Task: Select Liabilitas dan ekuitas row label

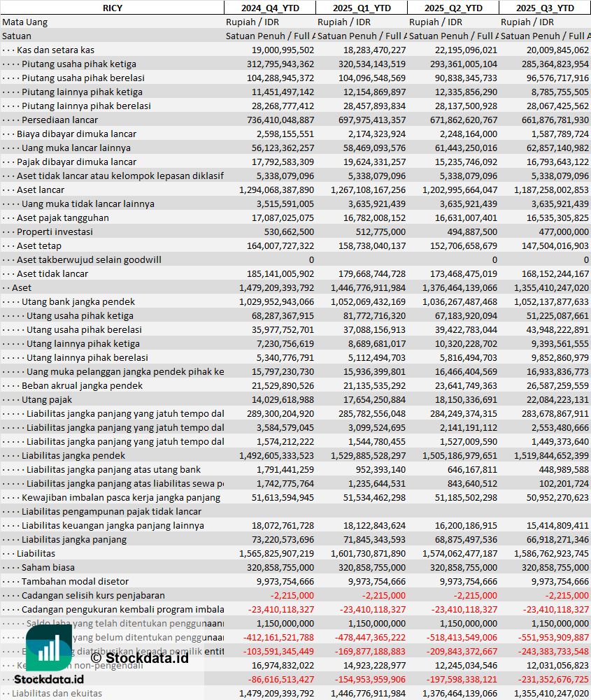Action: [x=57, y=693]
